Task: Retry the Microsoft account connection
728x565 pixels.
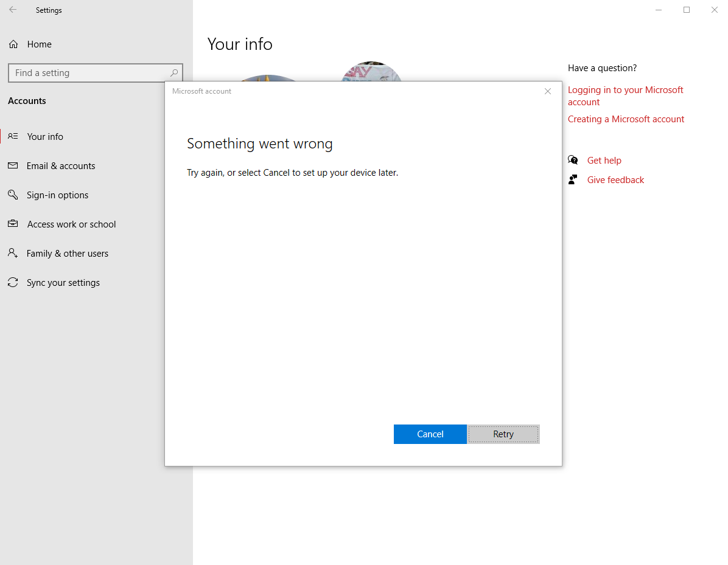Action: point(503,434)
